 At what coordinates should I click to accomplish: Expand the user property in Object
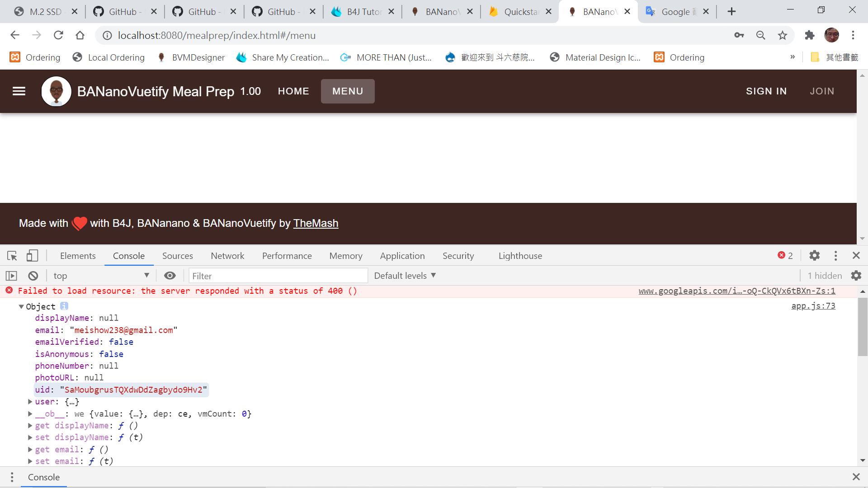click(x=30, y=402)
